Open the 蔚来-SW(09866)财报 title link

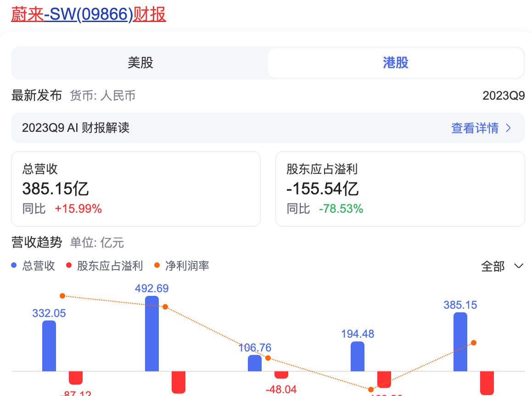(89, 14)
